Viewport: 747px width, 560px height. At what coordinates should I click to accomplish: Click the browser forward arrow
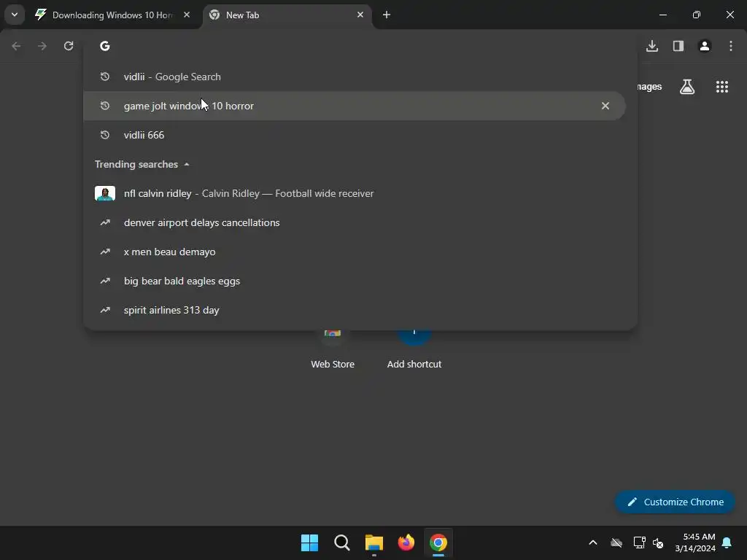42,46
